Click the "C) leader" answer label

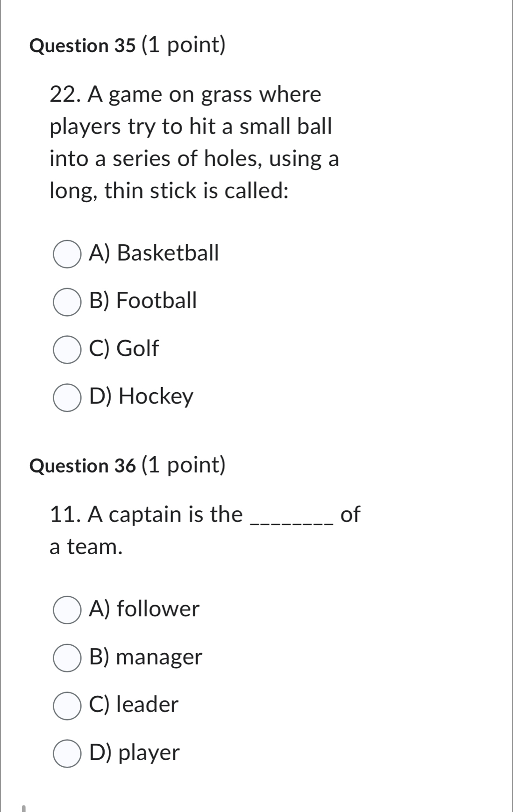(x=134, y=705)
